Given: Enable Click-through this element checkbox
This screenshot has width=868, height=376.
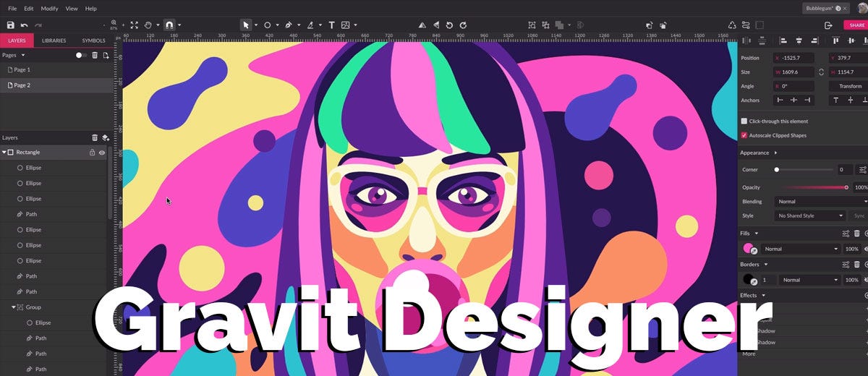Looking at the screenshot, I should (744, 121).
